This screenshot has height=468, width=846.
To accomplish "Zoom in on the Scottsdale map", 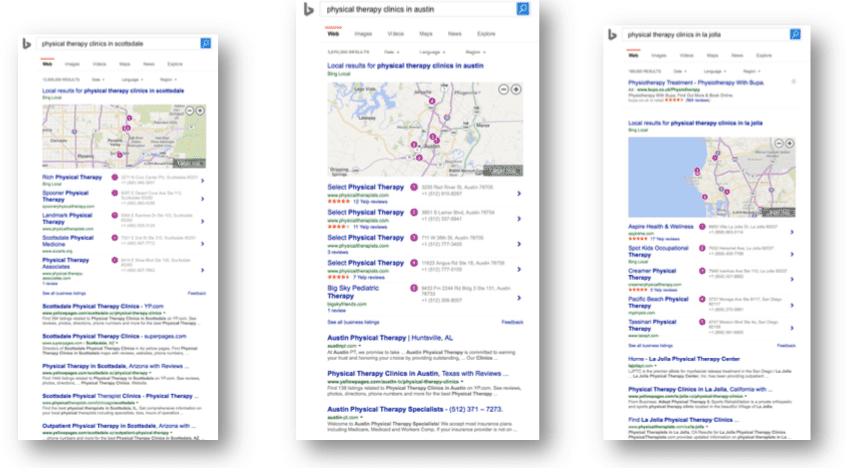I will point(200,111).
